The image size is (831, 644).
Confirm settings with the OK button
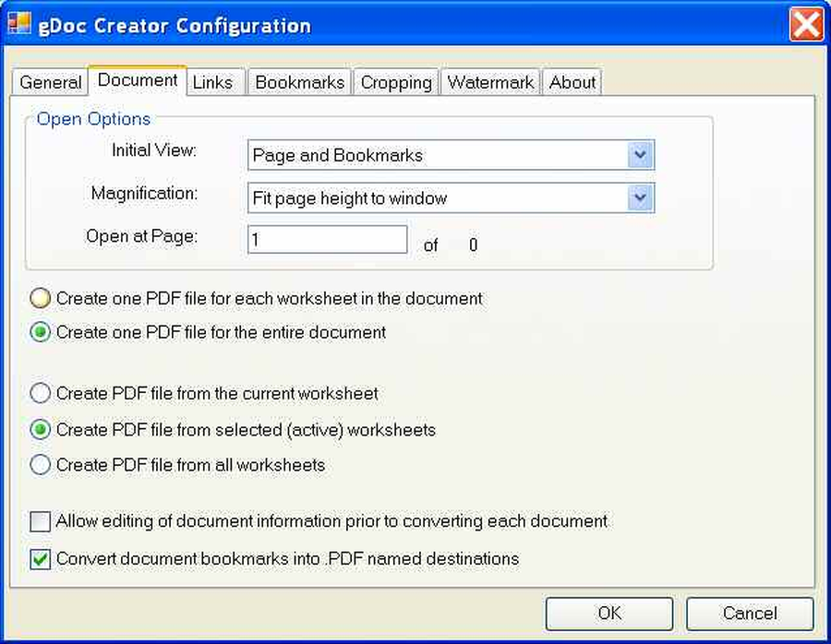tap(609, 614)
